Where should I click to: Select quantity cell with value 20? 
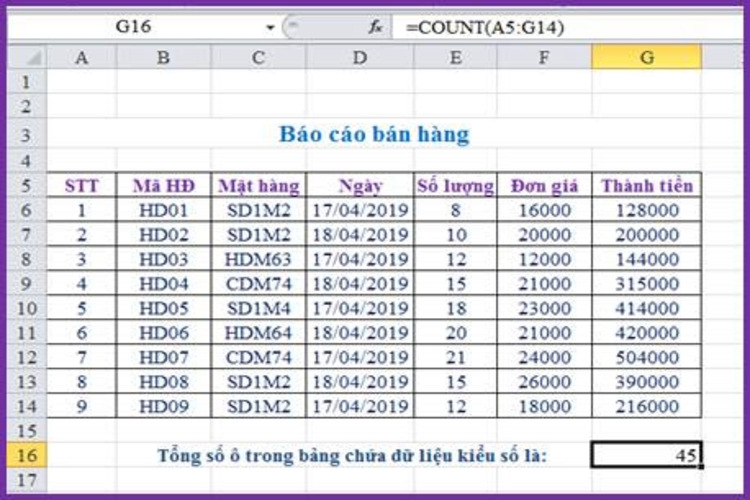coord(455,333)
